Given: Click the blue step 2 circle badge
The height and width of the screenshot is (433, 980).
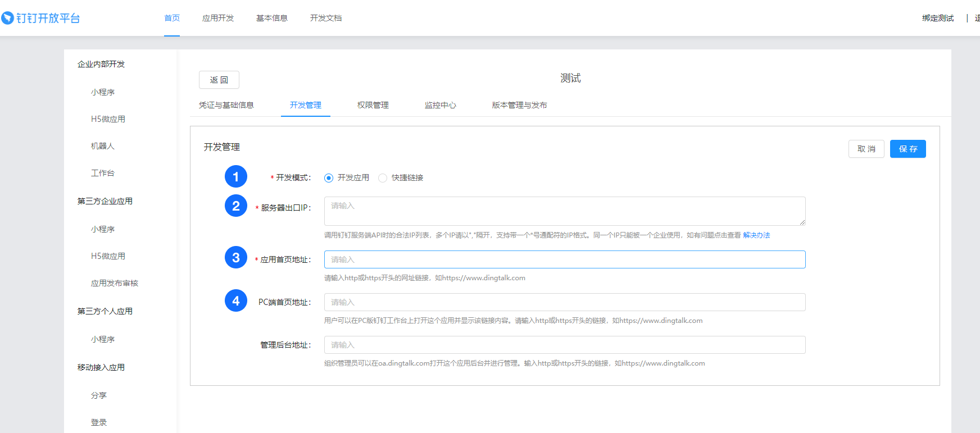Looking at the screenshot, I should pos(236,206).
